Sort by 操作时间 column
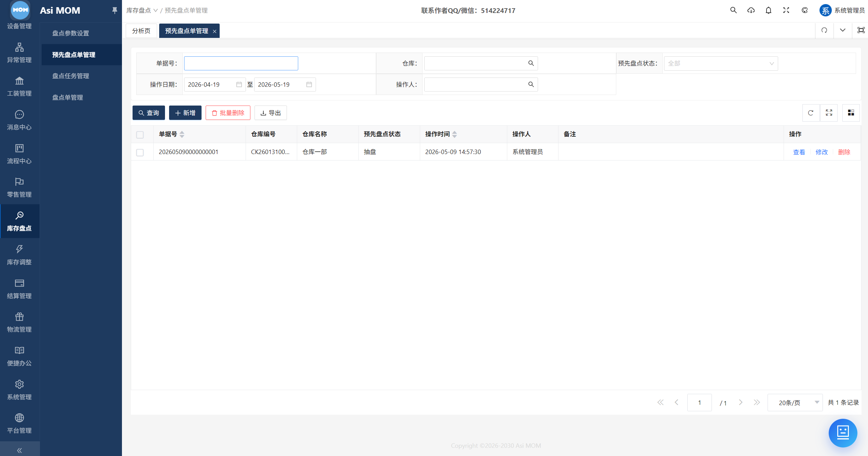The width and height of the screenshot is (868, 456). (x=455, y=134)
